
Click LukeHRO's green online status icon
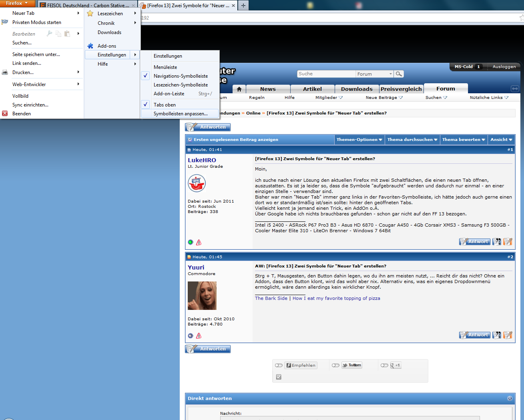191,242
